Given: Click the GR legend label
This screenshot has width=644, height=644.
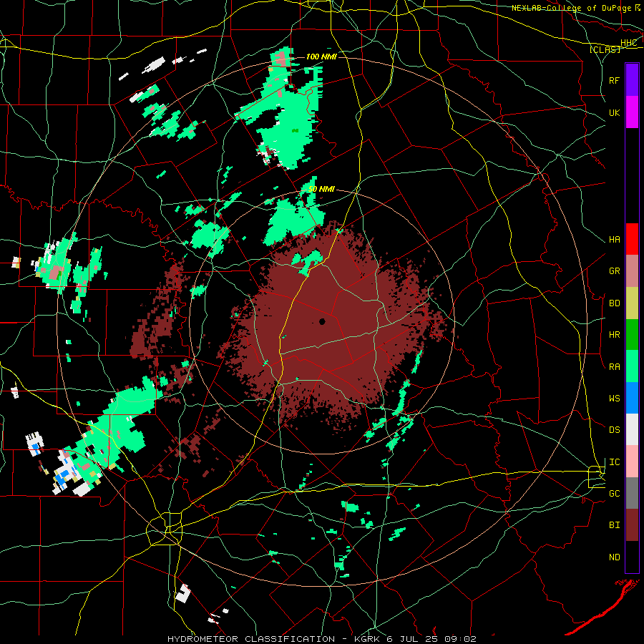Looking at the screenshot, I should [614, 271].
